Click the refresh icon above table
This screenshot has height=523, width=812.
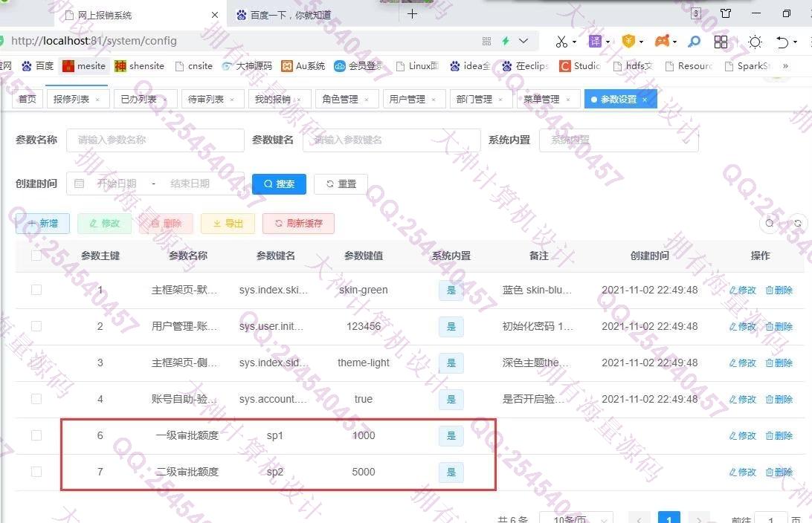797,223
